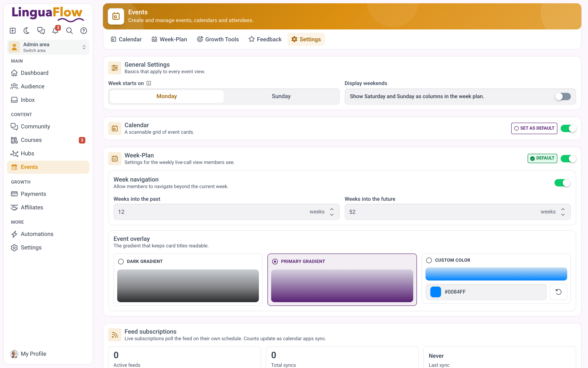Select Custom Color overlay option
Viewport: 588px width, 368px height.
click(429, 260)
